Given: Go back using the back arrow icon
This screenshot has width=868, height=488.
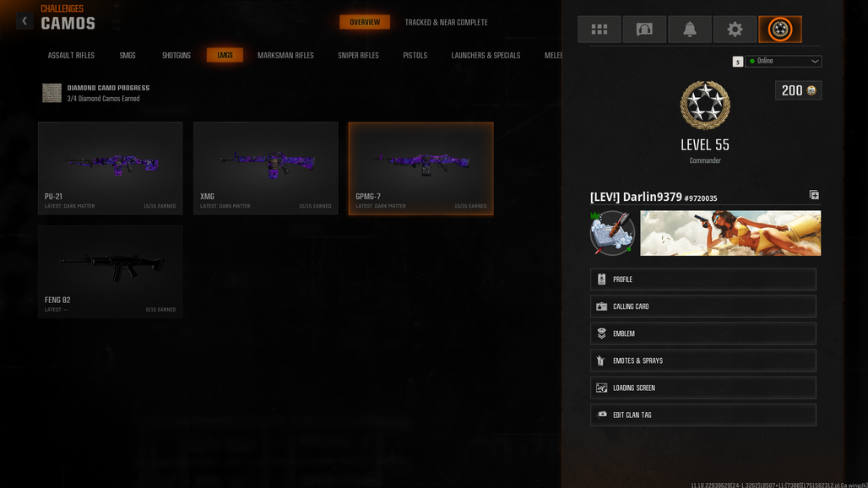Looking at the screenshot, I should 24,21.
